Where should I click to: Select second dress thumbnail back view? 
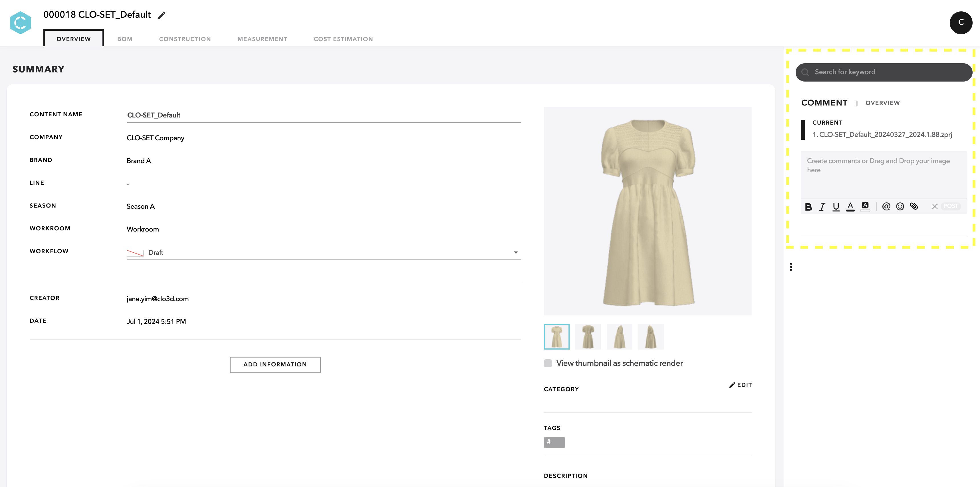(588, 337)
